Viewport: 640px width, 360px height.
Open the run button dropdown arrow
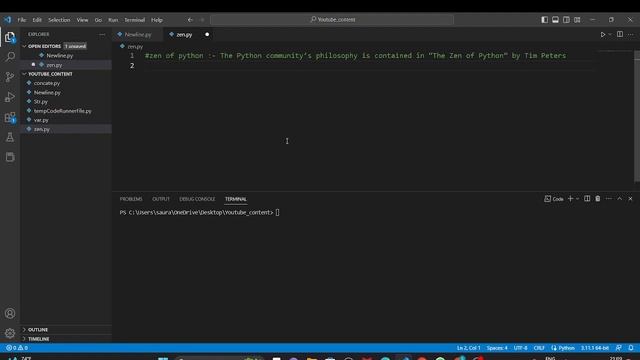[x=610, y=35]
